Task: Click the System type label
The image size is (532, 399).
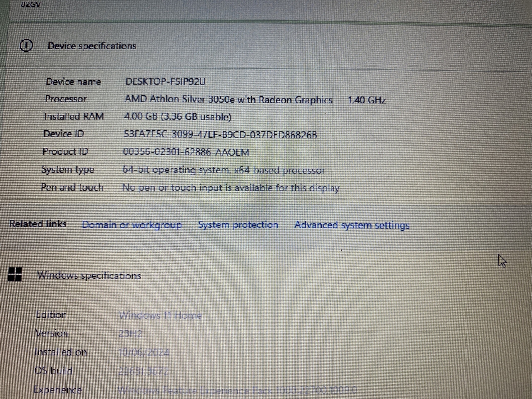Action: coord(68,170)
